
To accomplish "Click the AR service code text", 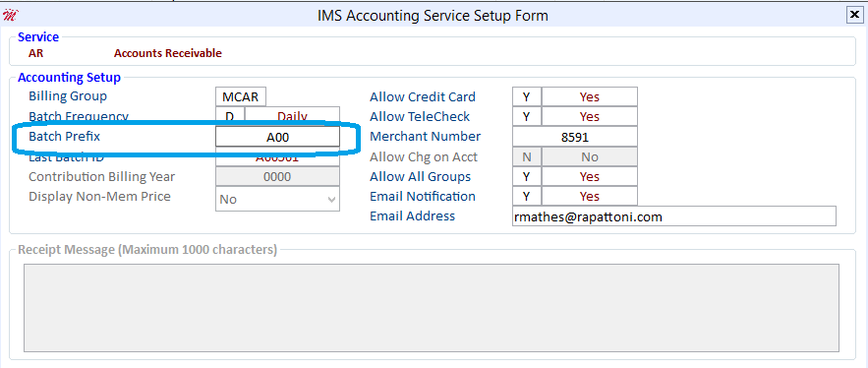I will pyautogui.click(x=36, y=53).
